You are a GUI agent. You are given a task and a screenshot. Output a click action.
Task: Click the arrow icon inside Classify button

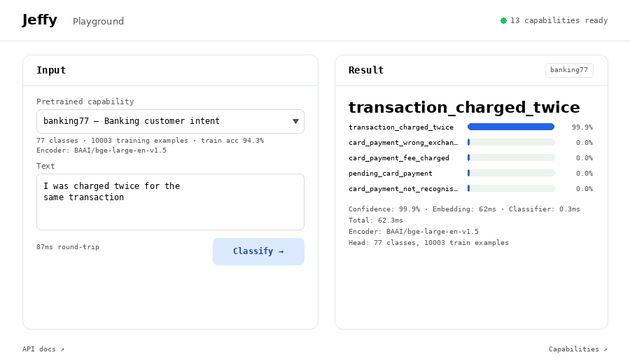click(x=281, y=251)
